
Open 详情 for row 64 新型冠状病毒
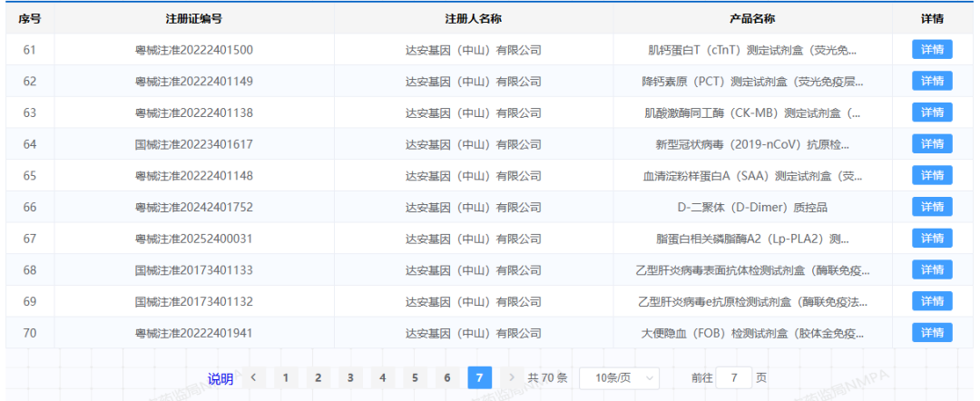(x=932, y=143)
